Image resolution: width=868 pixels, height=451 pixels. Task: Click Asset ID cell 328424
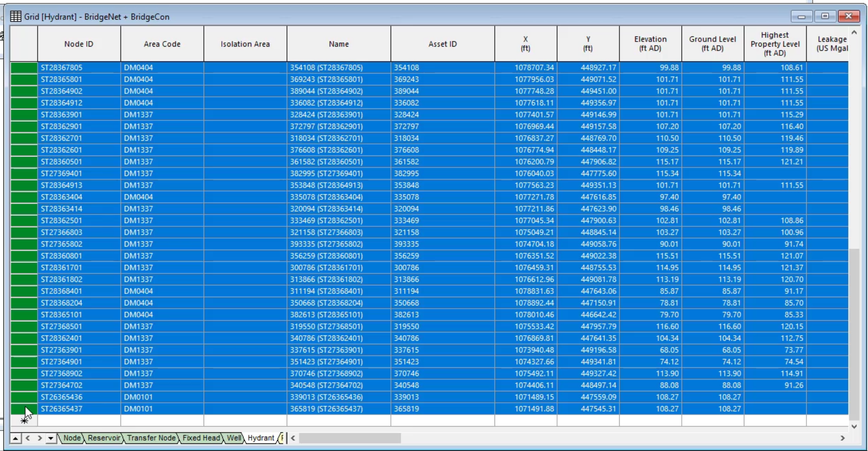click(442, 115)
